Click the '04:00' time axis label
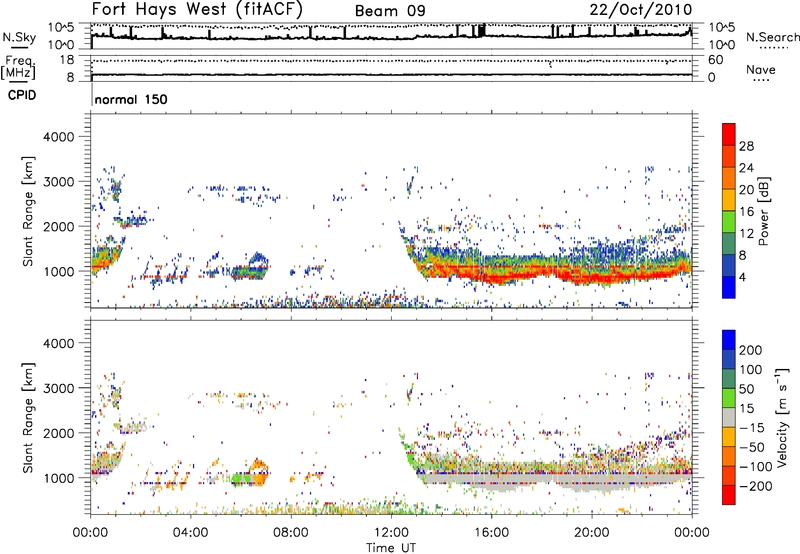This screenshot has height=554, width=800. point(190,533)
